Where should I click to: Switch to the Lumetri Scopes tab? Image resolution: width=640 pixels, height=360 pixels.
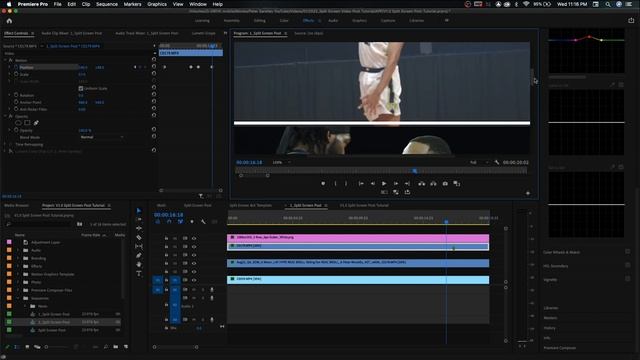pos(203,33)
